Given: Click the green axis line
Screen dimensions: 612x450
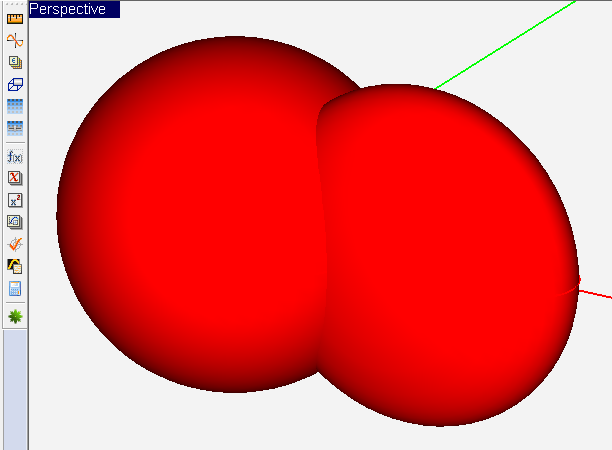Looking at the screenshot, I should [x=505, y=45].
